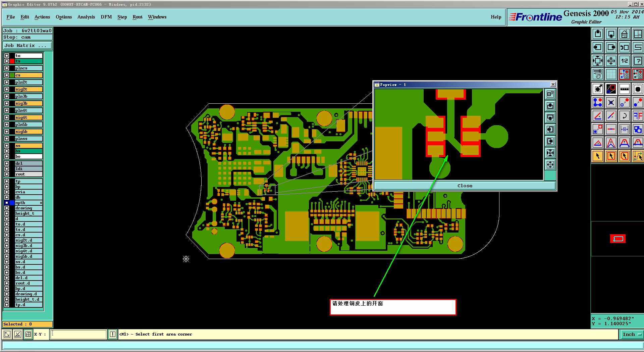
Task: Click the blue mpth layer color swatch
Action: (12, 203)
